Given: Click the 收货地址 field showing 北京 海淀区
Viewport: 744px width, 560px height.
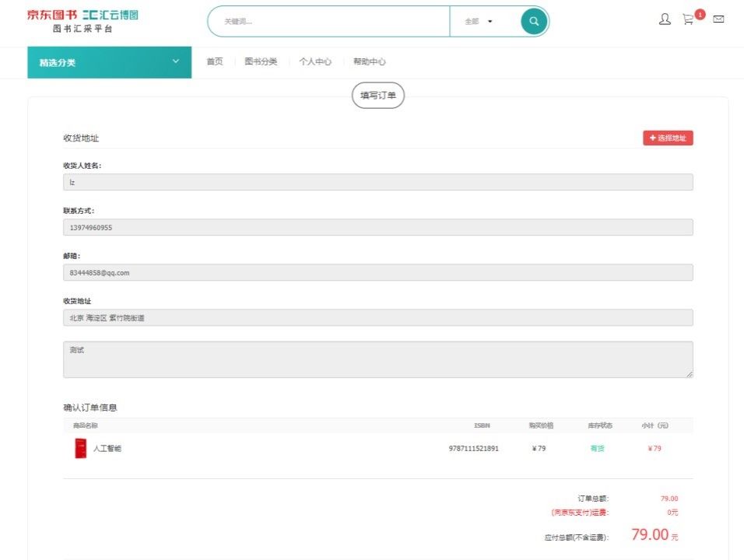Looking at the screenshot, I should [377, 317].
